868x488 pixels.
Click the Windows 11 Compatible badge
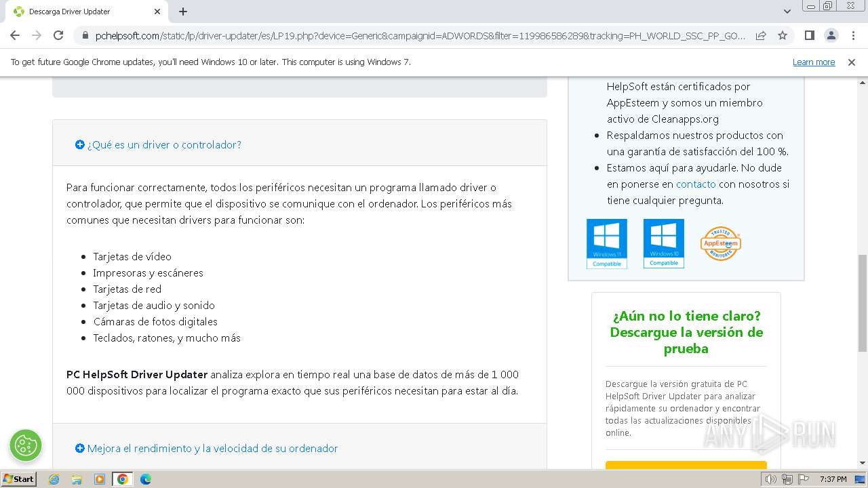[607, 243]
